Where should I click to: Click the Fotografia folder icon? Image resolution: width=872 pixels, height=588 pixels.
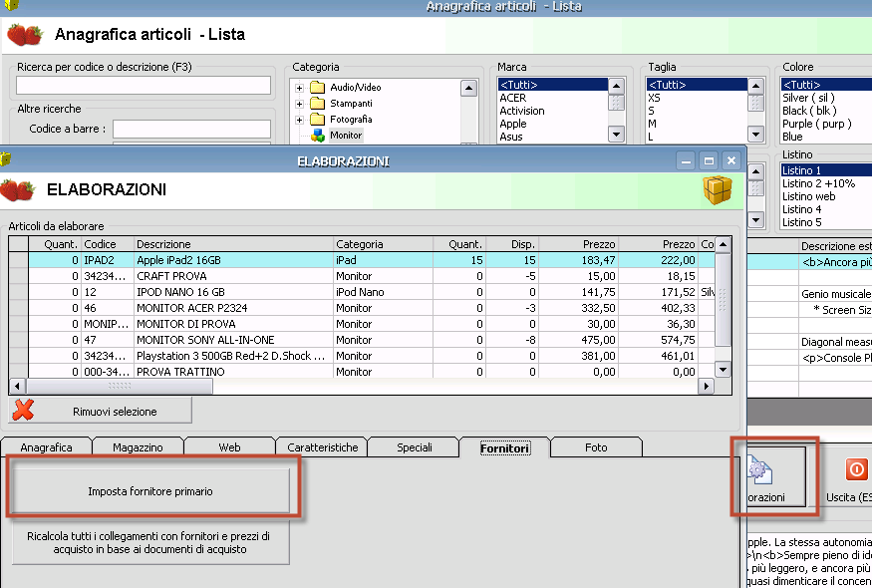(x=317, y=119)
